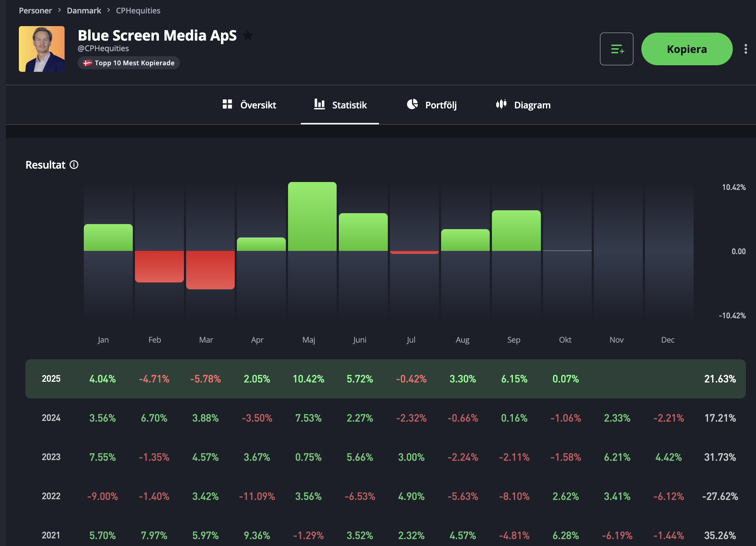Select the 2024 year row
The width and height of the screenshot is (756, 546).
[x=51, y=418]
